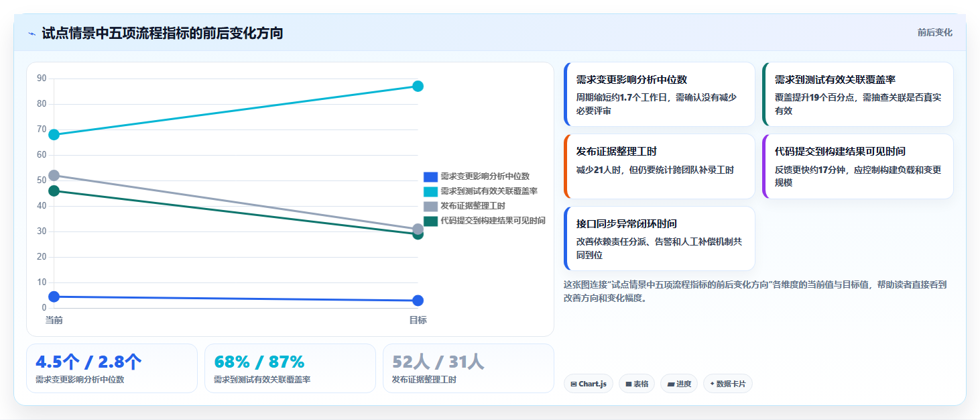980x420 pixels.
Task: Click the green data point at 当前
Action: coord(54,191)
